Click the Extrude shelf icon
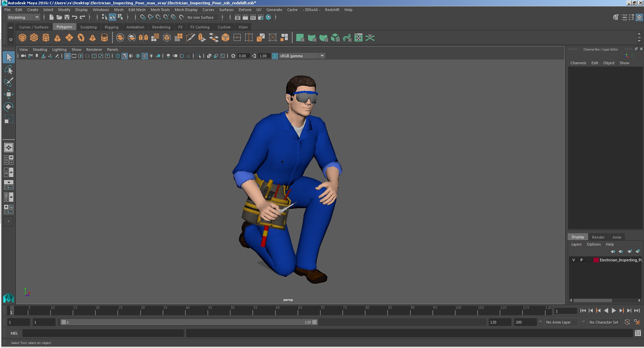 202,38
